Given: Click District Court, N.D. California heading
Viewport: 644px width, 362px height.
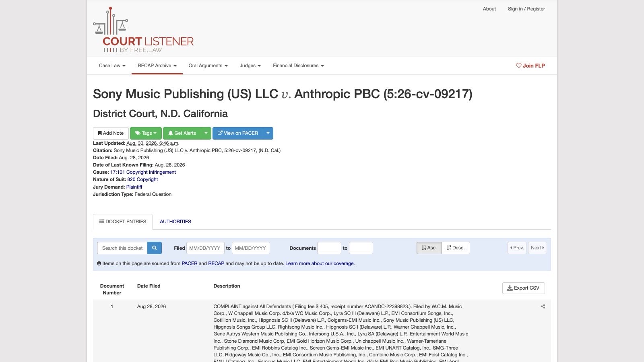Looking at the screenshot, I should [x=160, y=113].
